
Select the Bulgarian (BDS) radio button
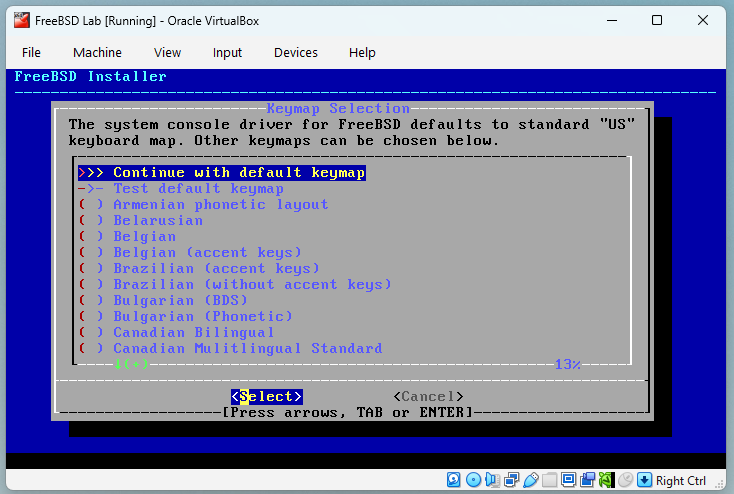coord(91,300)
